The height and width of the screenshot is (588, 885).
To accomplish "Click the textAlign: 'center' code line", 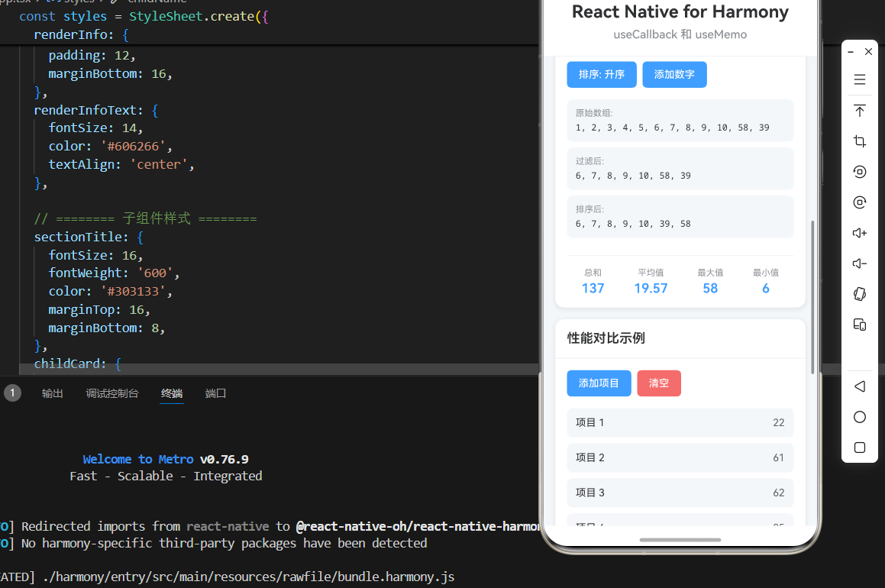I will (x=121, y=164).
